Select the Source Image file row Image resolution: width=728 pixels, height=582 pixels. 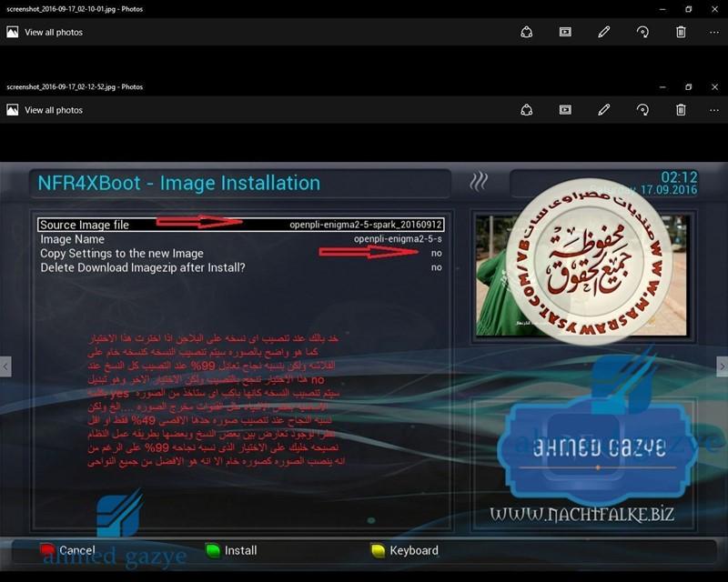[241, 225]
